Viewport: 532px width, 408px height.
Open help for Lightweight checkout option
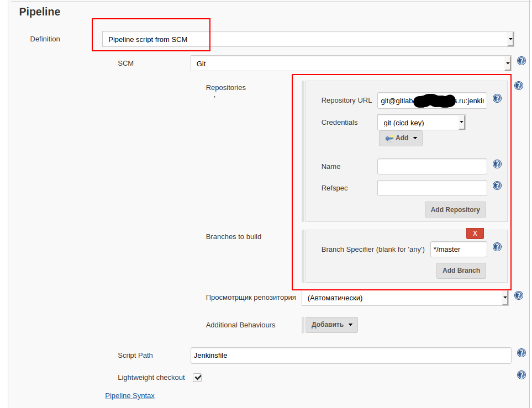pos(521,375)
